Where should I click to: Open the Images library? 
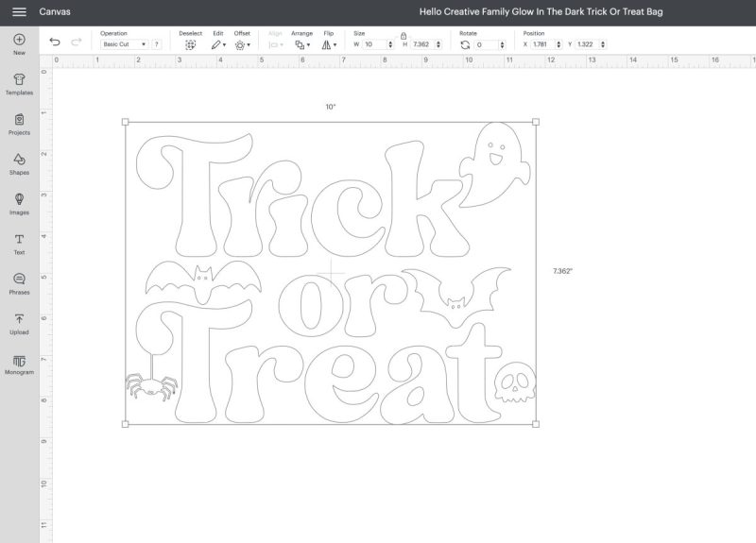[19, 204]
